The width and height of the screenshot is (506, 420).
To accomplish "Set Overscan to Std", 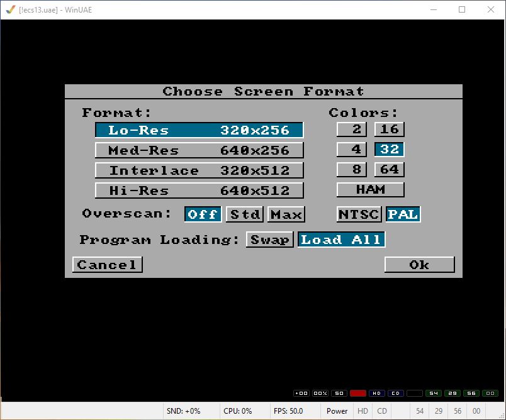I will (x=244, y=214).
